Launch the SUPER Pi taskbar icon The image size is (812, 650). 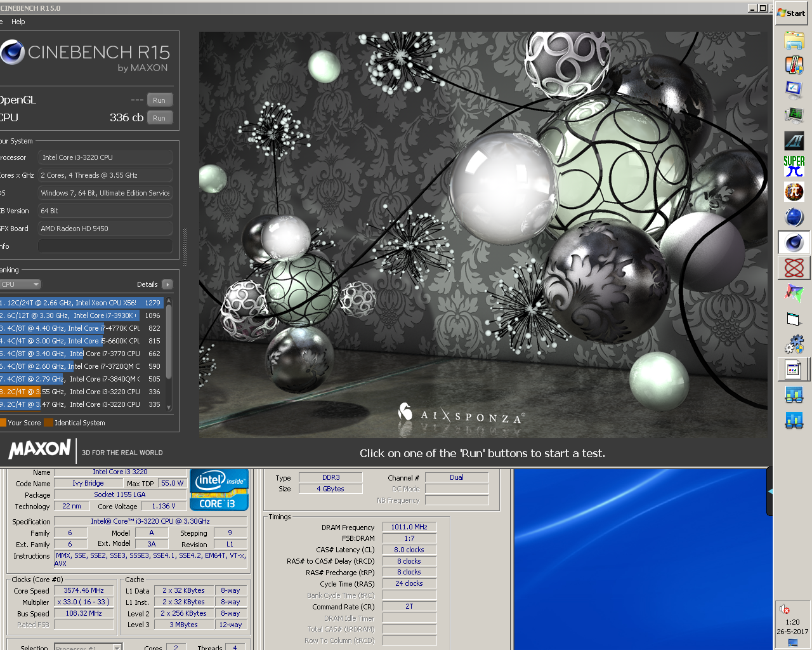coord(794,166)
